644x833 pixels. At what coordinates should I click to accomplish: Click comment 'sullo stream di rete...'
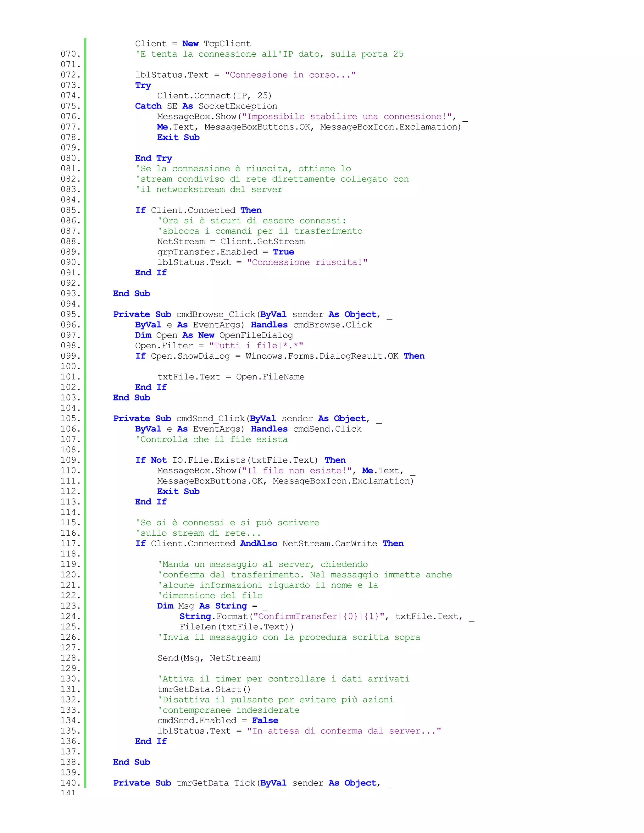[x=198, y=533]
